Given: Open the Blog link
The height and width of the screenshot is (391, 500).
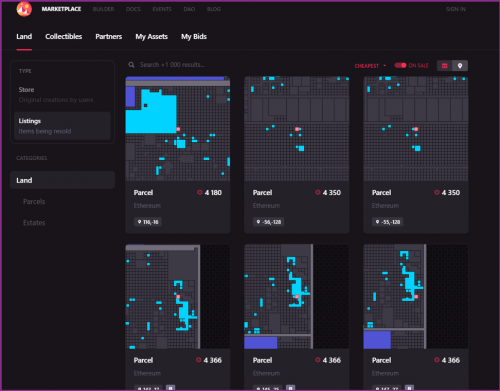Looking at the screenshot, I should [x=214, y=9].
